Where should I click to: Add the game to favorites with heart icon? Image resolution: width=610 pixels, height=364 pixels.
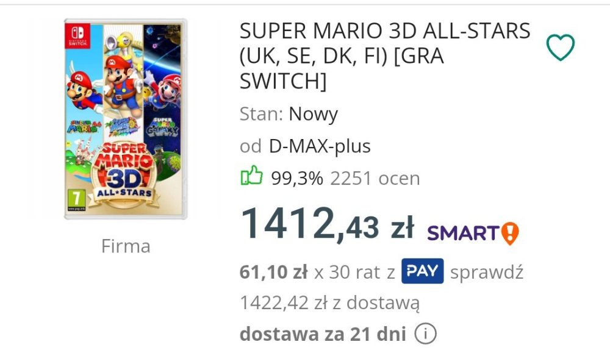click(560, 48)
